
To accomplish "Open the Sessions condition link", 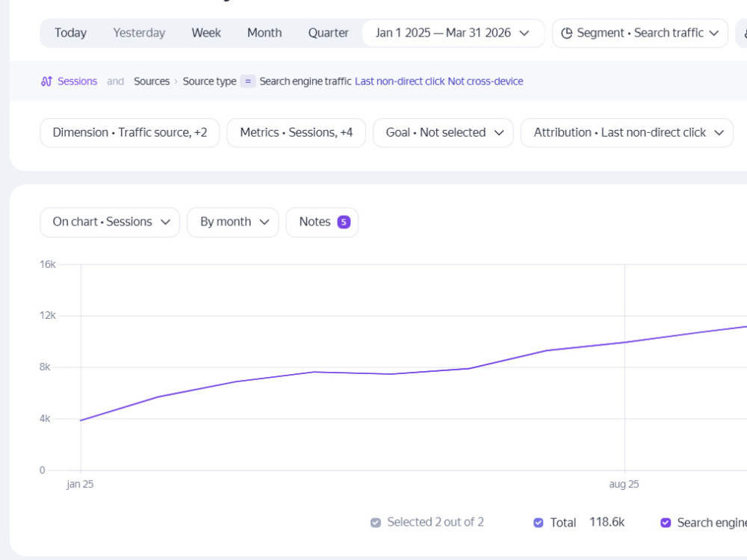I will click(x=77, y=81).
